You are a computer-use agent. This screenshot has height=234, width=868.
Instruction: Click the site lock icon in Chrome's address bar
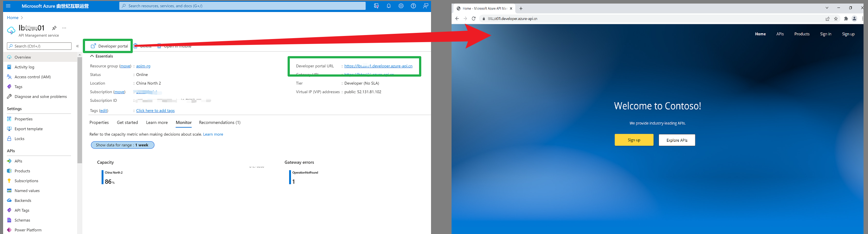click(484, 19)
